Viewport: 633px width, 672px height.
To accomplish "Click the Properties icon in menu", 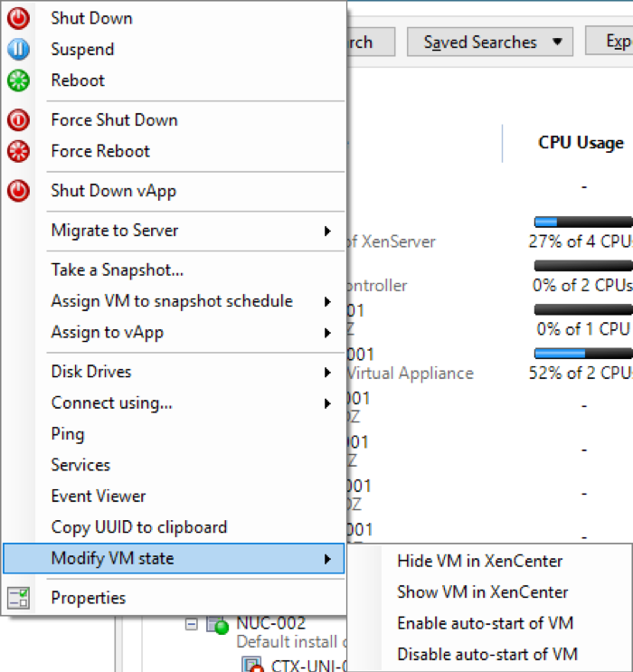I will [18, 598].
